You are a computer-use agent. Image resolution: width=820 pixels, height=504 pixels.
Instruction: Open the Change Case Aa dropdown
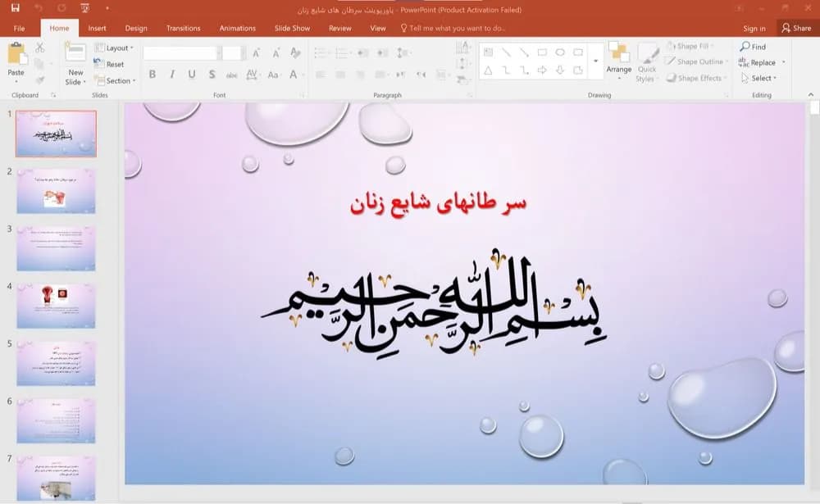click(x=273, y=75)
